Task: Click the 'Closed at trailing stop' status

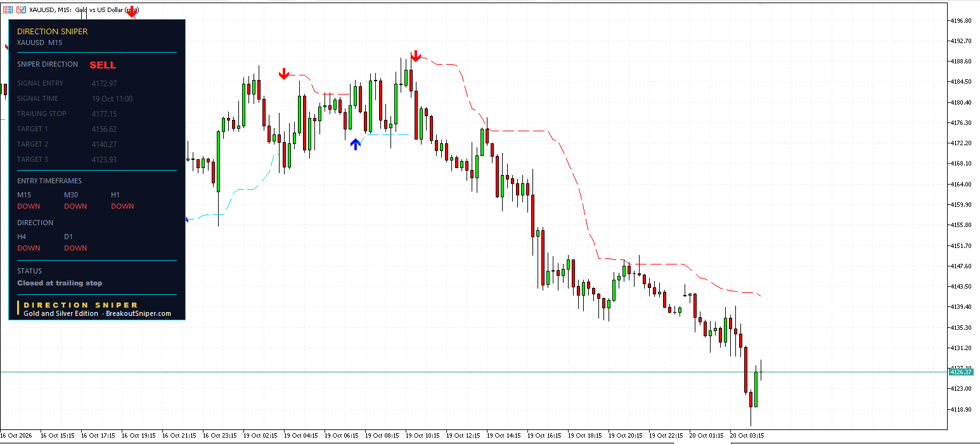Action: pos(60,283)
